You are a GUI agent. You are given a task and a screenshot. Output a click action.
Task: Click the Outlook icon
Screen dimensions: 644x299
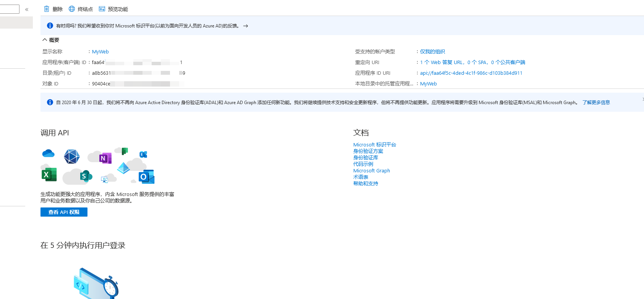(x=146, y=177)
